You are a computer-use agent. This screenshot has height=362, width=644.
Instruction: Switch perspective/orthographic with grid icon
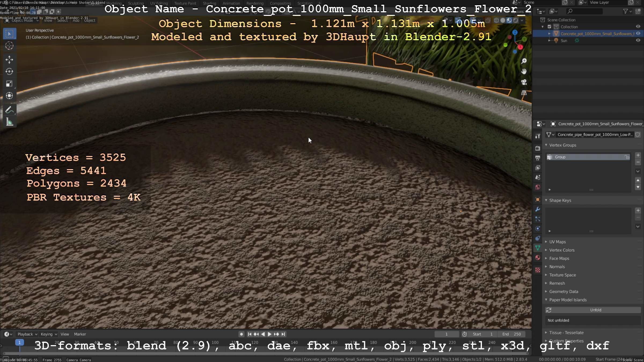click(x=524, y=93)
